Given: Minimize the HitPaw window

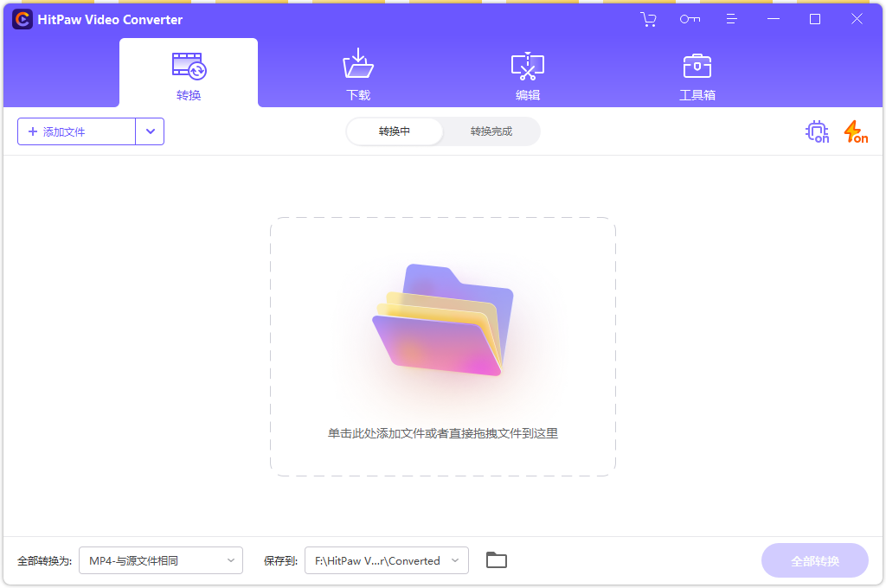Looking at the screenshot, I should tap(774, 19).
